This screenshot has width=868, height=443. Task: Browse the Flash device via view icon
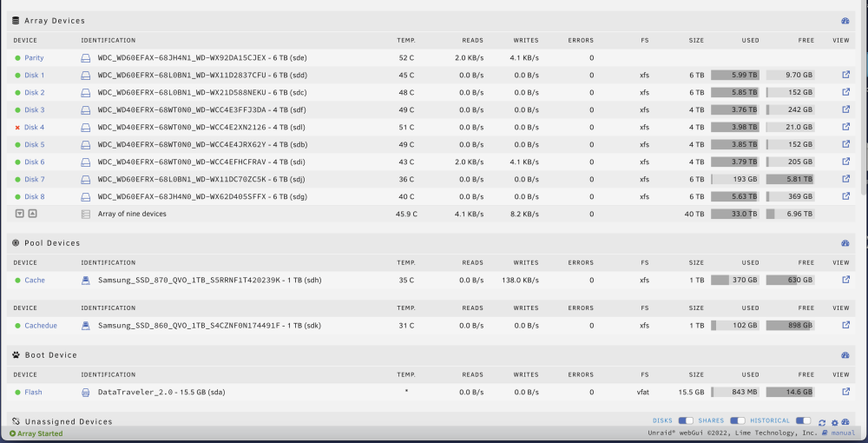[x=845, y=392]
